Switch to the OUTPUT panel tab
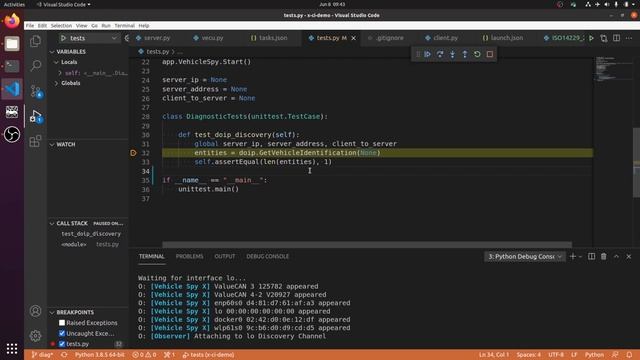The width and height of the screenshot is (640, 360). 225,256
